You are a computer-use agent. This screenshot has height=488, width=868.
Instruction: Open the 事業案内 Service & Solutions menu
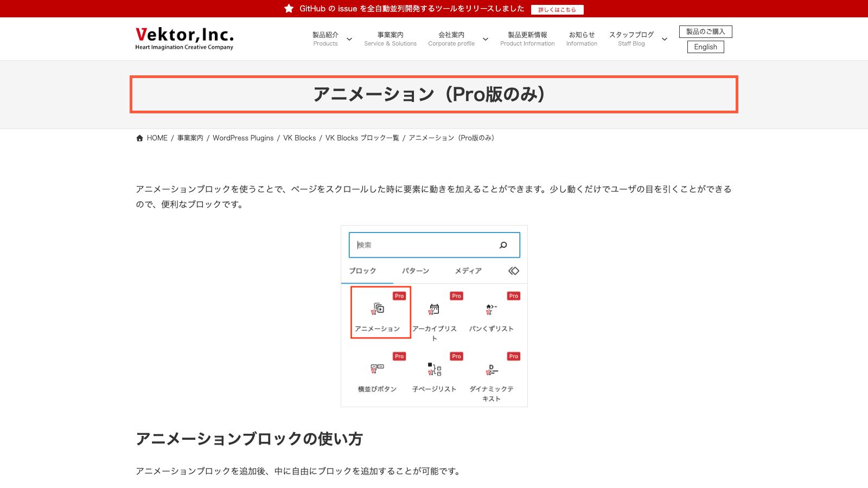[x=391, y=38]
